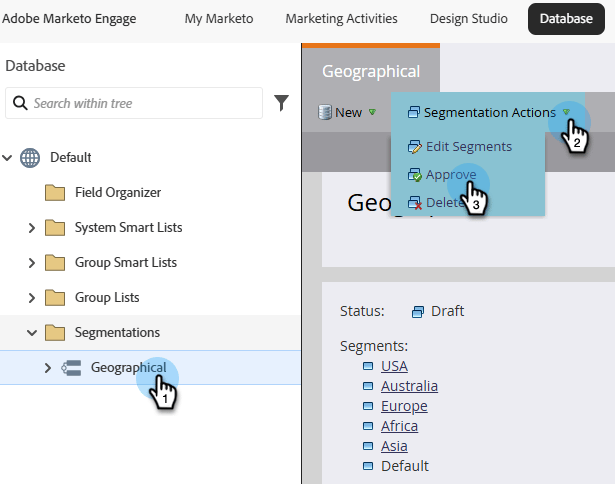Click the Geographical segmentation tree icon

pyautogui.click(x=71, y=367)
